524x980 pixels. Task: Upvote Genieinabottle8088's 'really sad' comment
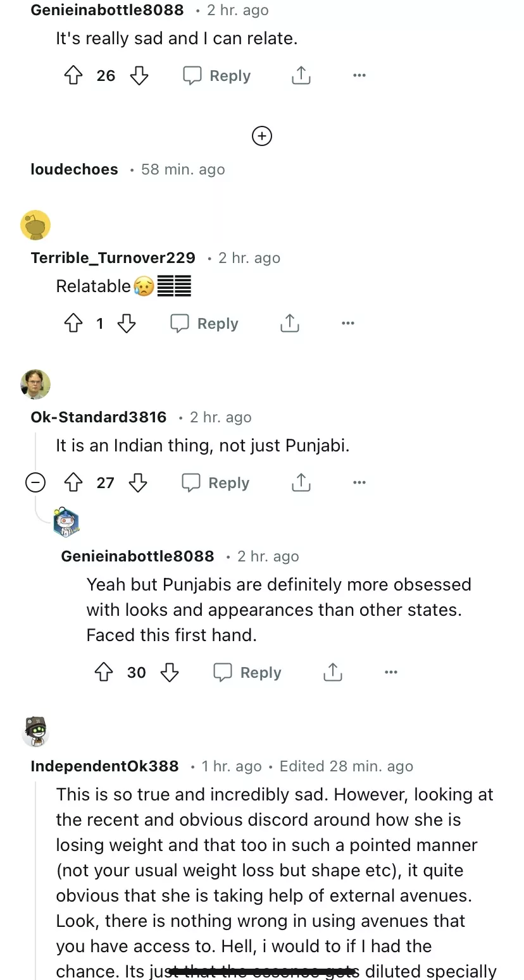74,76
